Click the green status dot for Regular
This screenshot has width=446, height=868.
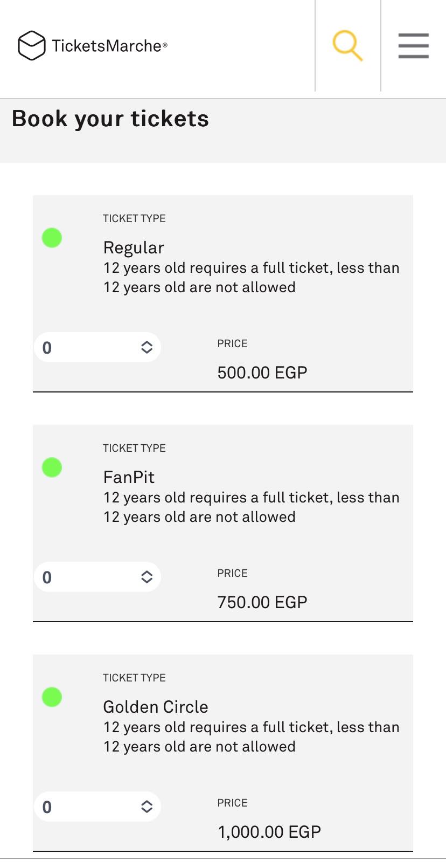(52, 238)
